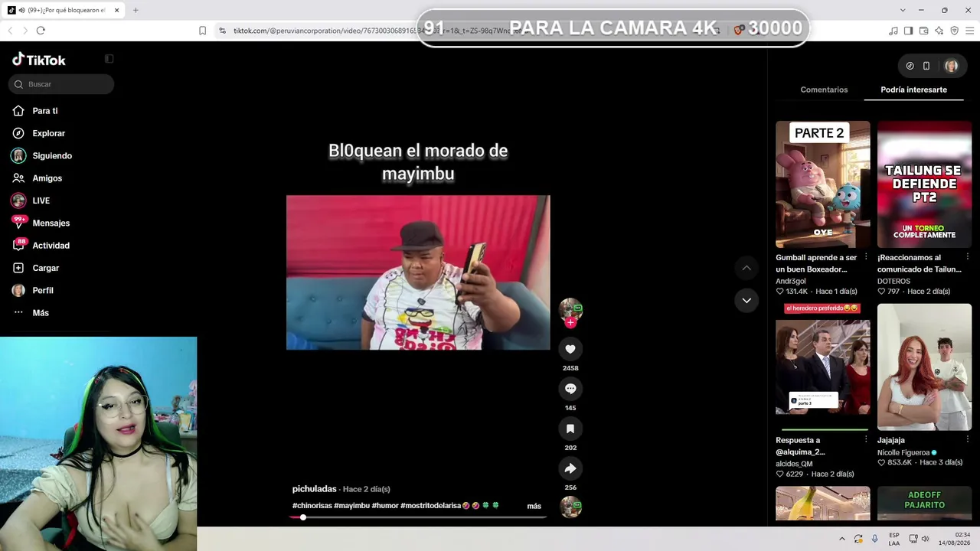This screenshot has height=551, width=980.
Task: Open the TikTok coins icon in header
Action: [x=910, y=66]
